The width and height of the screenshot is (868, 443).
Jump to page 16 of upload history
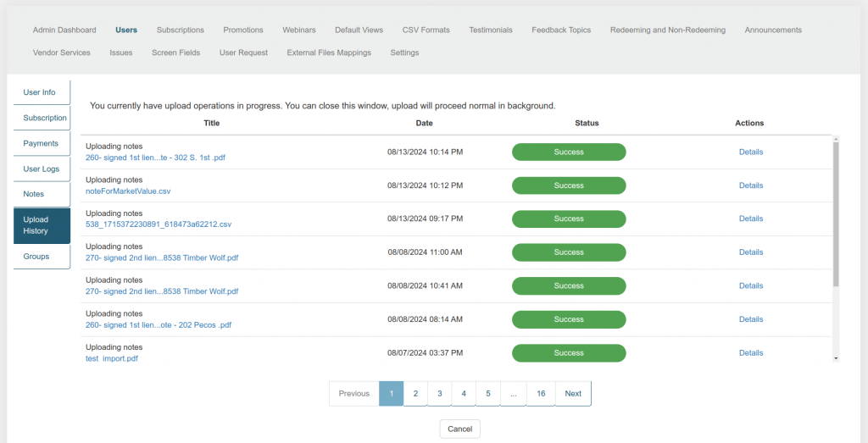(x=541, y=394)
